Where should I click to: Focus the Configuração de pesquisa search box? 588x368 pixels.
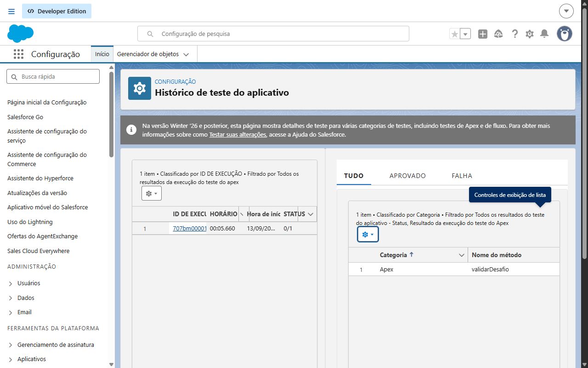pos(273,34)
